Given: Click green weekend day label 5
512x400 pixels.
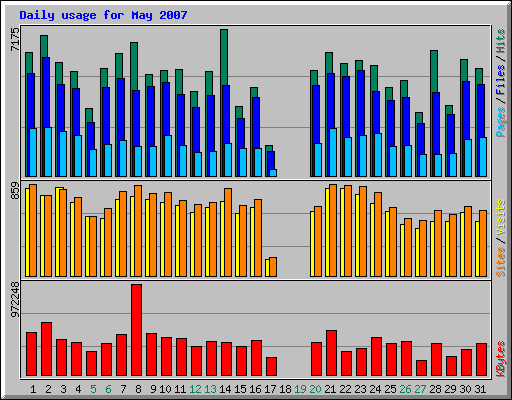Looking at the screenshot, I should tap(93, 389).
